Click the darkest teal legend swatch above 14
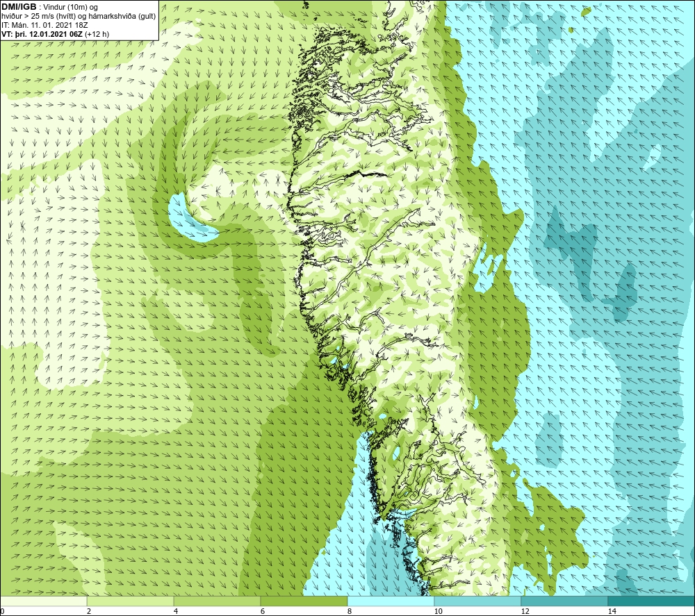The height and width of the screenshot is (616, 695). [x=652, y=601]
